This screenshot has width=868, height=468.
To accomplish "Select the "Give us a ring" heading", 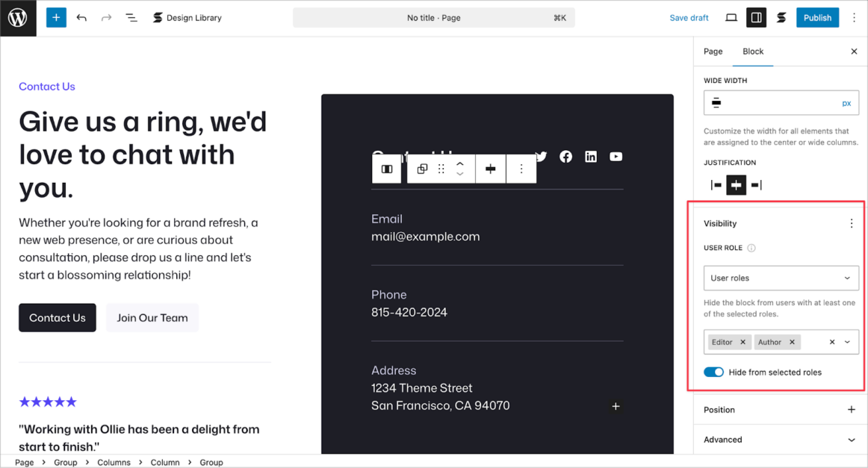I will 143,155.
